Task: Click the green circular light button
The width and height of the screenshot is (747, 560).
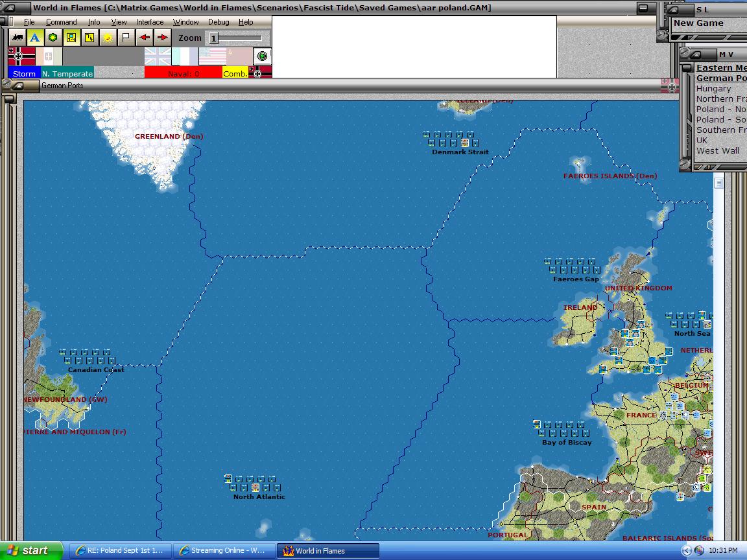Action: (x=262, y=56)
